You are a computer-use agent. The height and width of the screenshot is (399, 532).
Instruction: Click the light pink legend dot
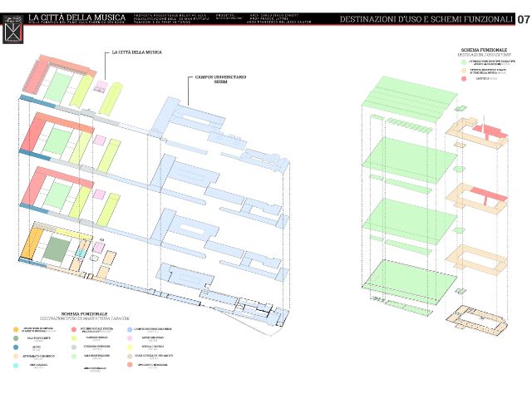pos(130,338)
